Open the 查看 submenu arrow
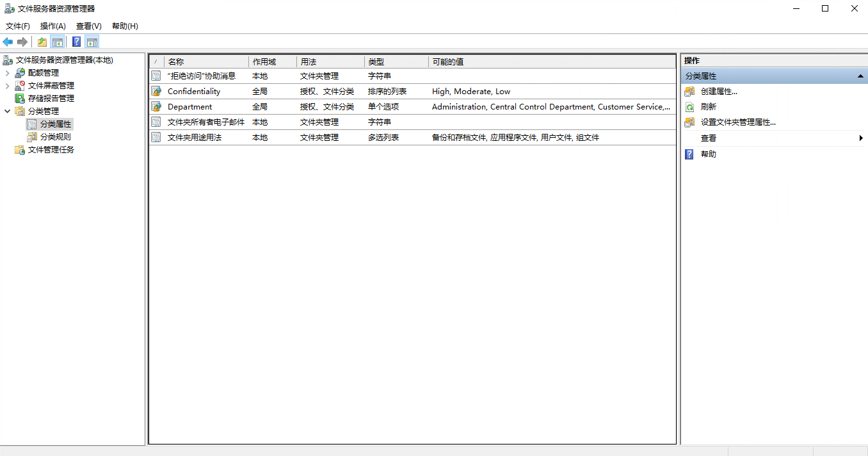The height and width of the screenshot is (456, 868). coord(861,138)
